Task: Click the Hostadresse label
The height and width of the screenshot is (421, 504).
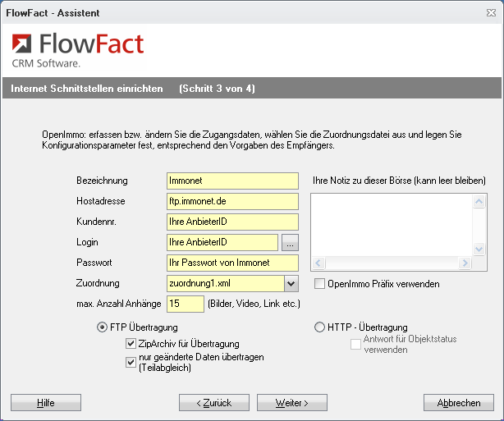Action: tap(101, 201)
